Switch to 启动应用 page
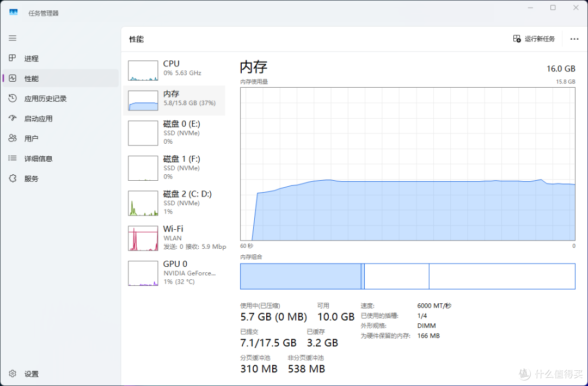588x386 pixels. coord(60,119)
